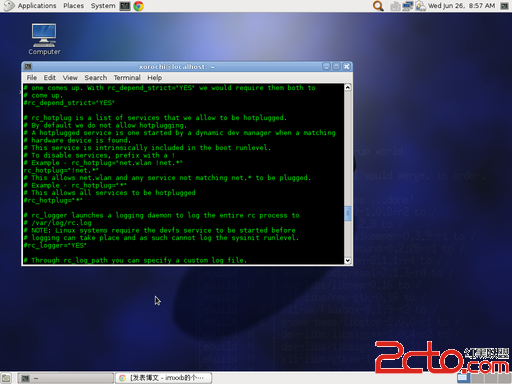Open the System menu in top panel
512x384 pixels.
tap(103, 6)
